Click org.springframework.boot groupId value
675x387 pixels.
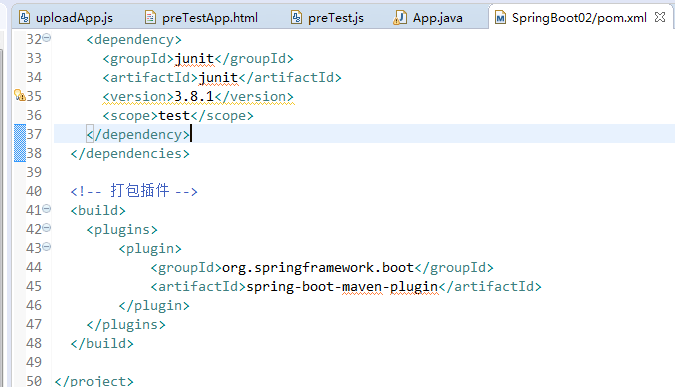click(318, 268)
